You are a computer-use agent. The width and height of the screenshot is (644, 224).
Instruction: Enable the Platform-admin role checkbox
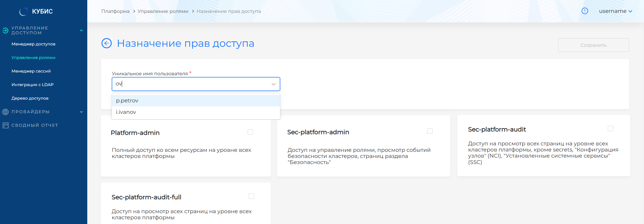coord(250,132)
